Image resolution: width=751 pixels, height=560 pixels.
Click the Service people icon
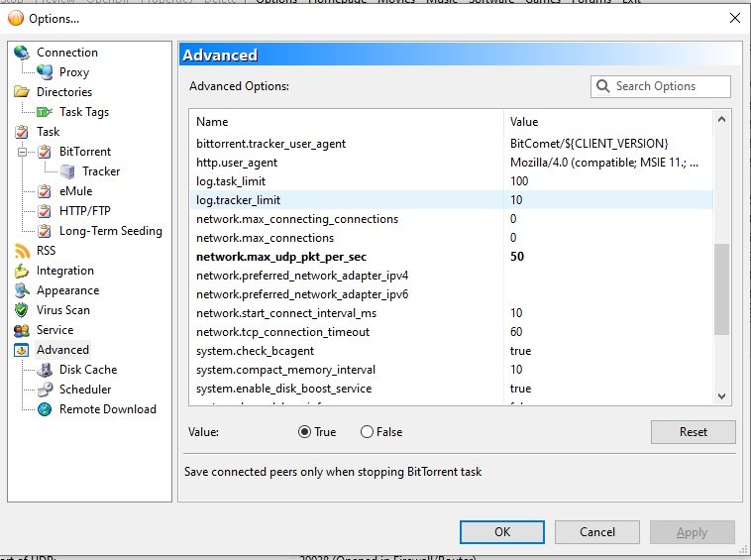[x=22, y=330]
